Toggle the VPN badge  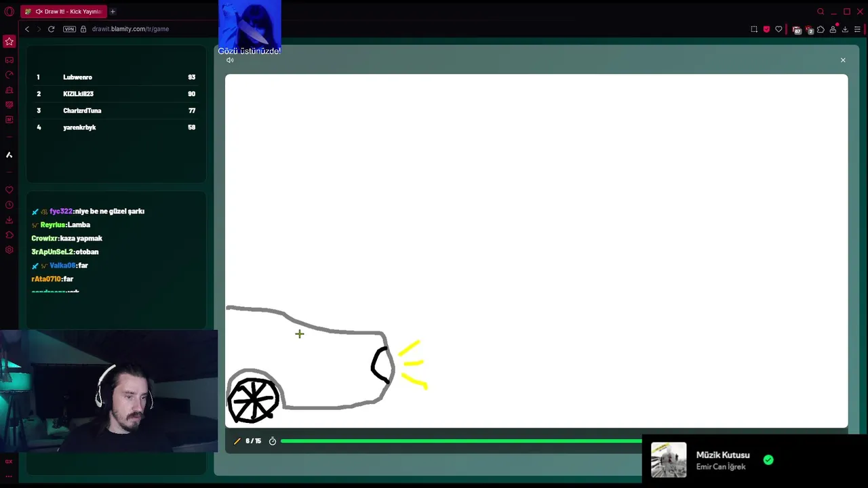pyautogui.click(x=69, y=29)
